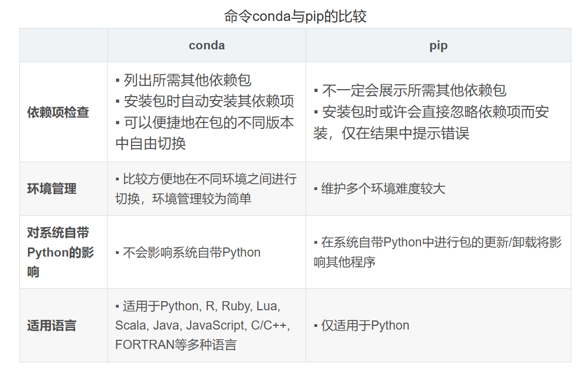
Task: Click the word 'Ruby' in the languages list
Action: tap(236, 306)
